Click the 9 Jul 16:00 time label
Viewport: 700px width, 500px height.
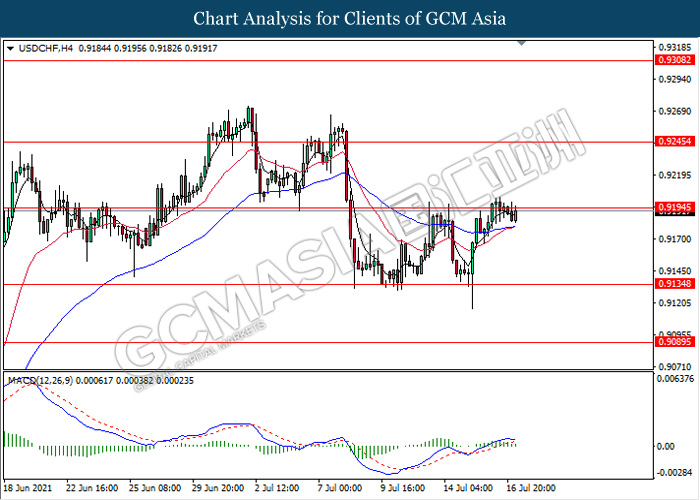pos(403,488)
